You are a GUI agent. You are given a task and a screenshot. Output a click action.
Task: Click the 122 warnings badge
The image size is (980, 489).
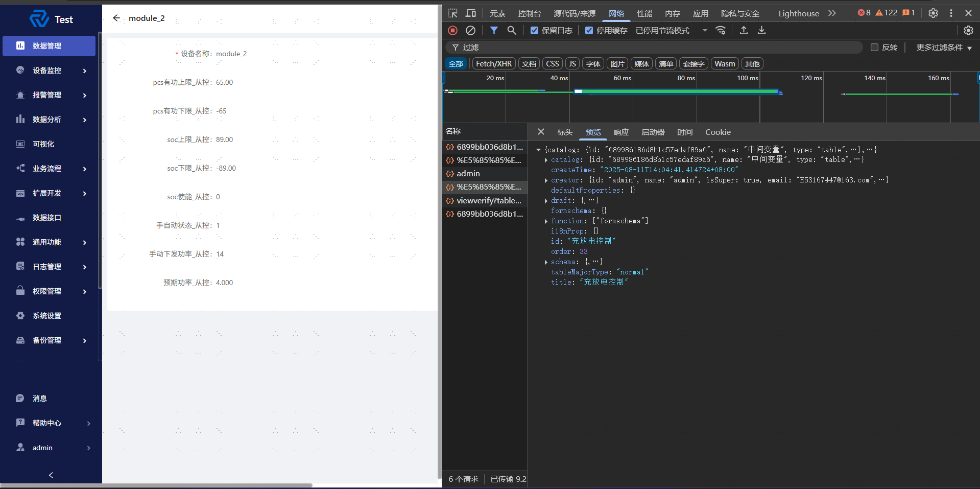click(887, 13)
